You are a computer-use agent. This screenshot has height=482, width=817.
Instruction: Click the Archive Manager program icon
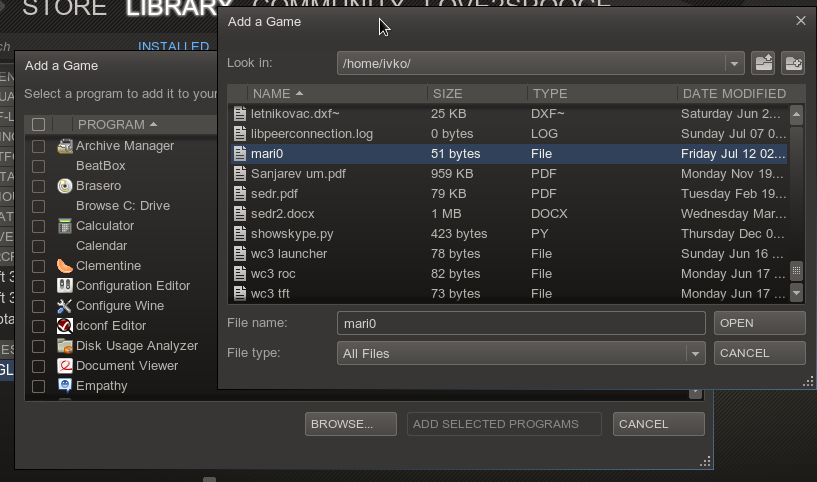click(x=65, y=146)
